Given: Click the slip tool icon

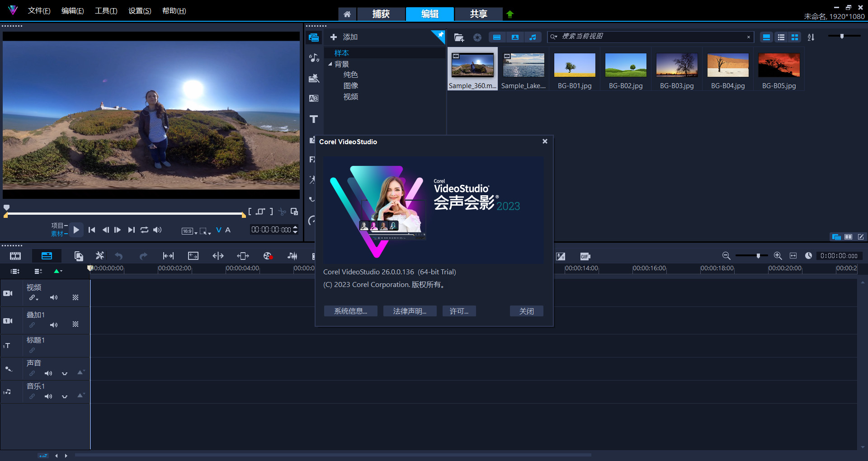Looking at the screenshot, I should 168,256.
